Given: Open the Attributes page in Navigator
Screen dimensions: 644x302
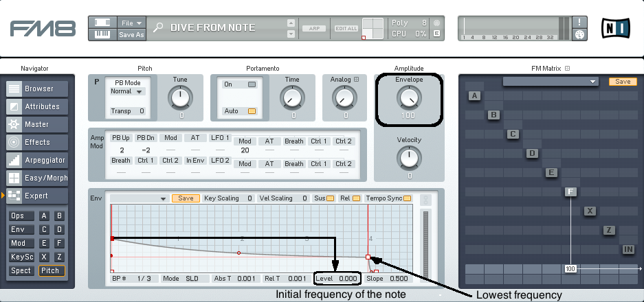Looking at the screenshot, I should (37, 106).
